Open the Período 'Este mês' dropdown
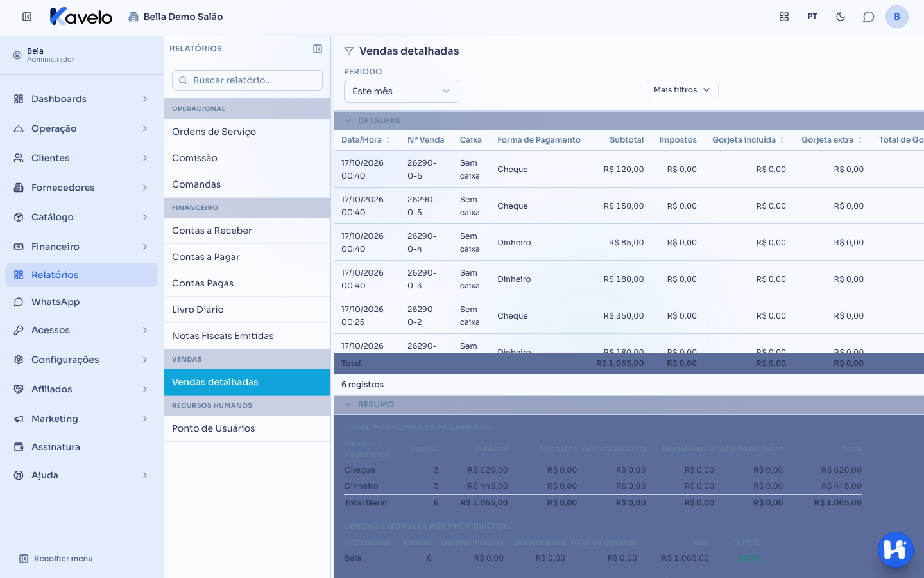 [x=402, y=91]
